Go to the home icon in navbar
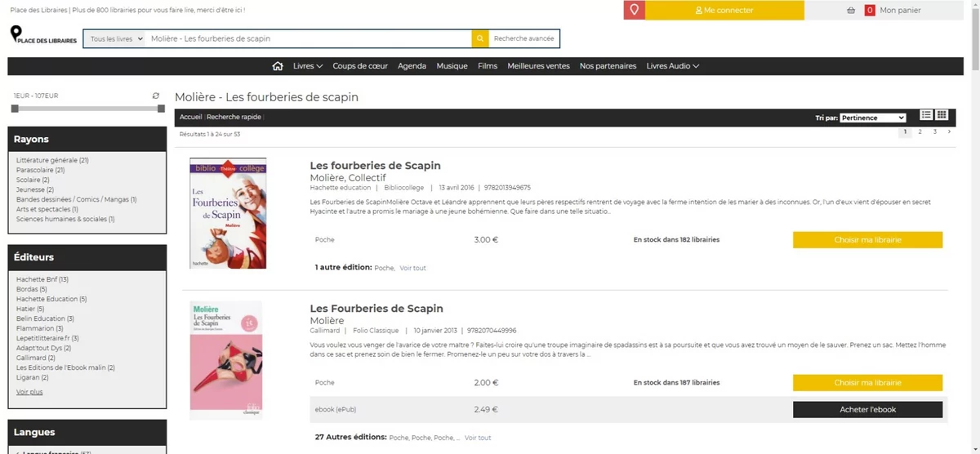The height and width of the screenshot is (454, 980). point(278,66)
